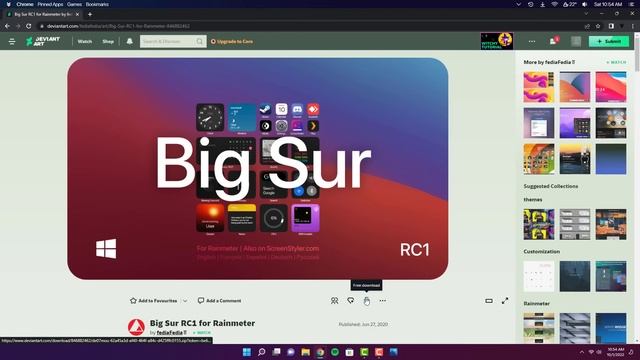Open the Shop menu item
This screenshot has height=360, width=640.
[x=108, y=41]
